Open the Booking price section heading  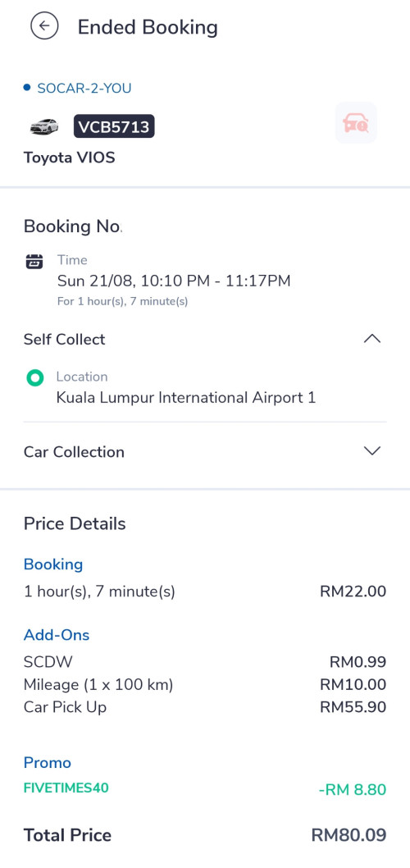click(x=53, y=564)
